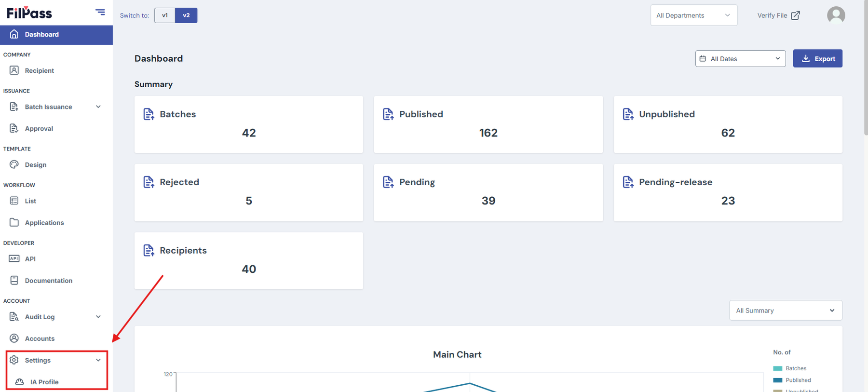Open the All Dates filter dropdown

(x=740, y=59)
